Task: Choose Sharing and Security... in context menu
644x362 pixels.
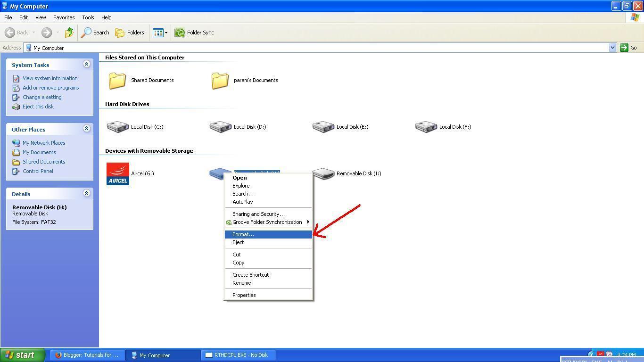Action: 268,214
